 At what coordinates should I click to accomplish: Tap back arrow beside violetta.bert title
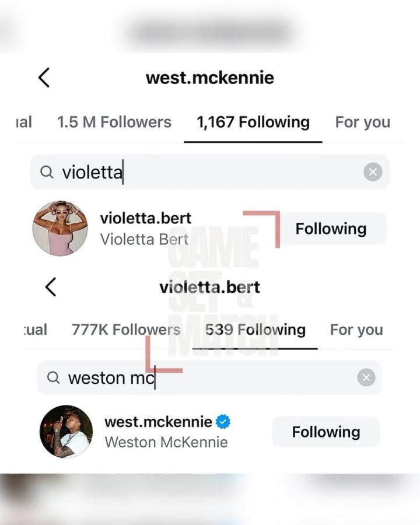coord(51,286)
